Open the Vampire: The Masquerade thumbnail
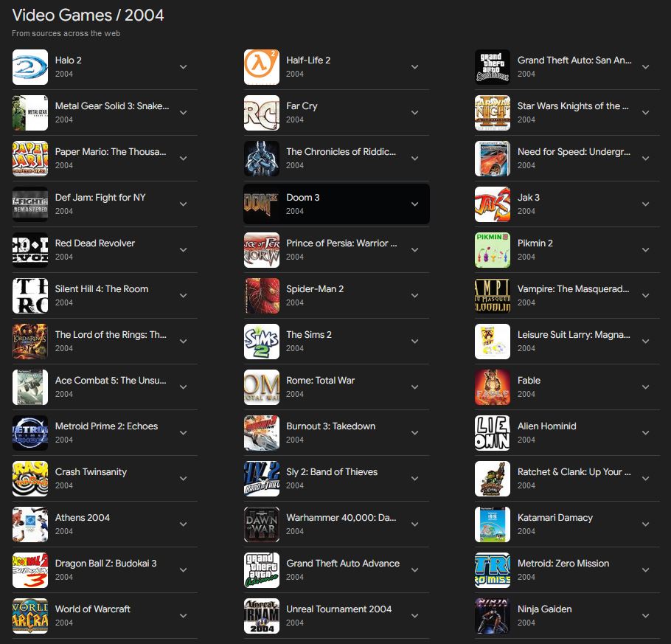This screenshot has height=644, width=671. (493, 296)
